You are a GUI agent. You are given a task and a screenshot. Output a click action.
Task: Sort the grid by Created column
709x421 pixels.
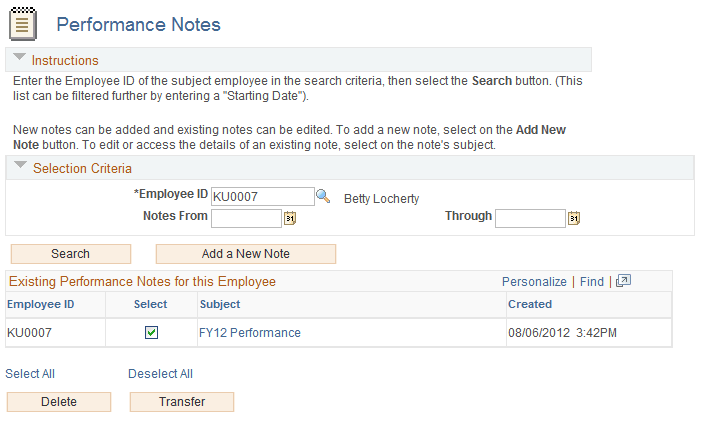point(530,304)
